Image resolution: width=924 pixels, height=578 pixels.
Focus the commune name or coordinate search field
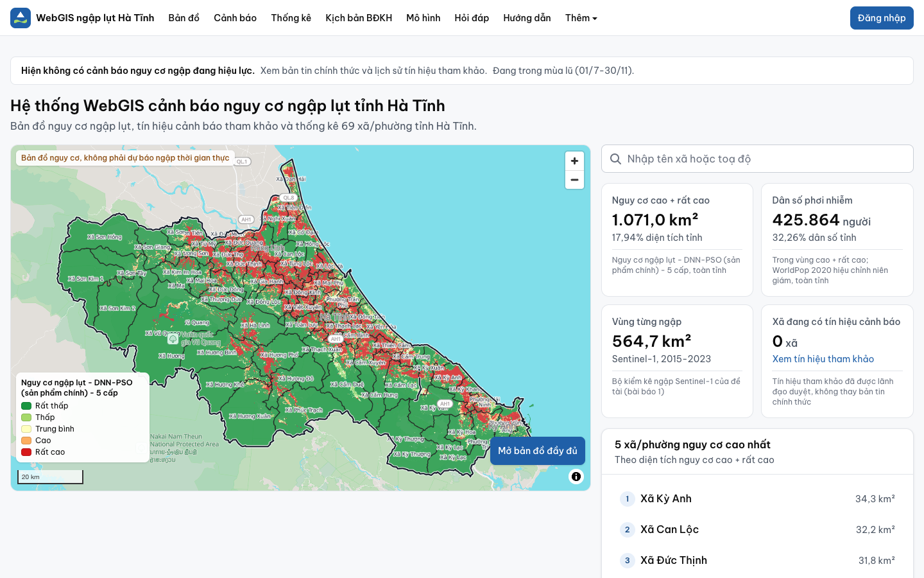pos(757,159)
